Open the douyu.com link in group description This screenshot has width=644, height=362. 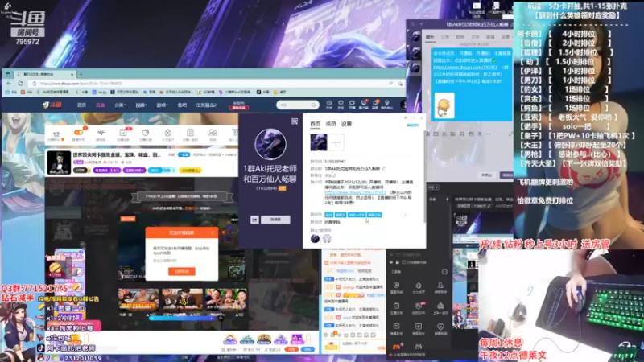click(x=355, y=192)
